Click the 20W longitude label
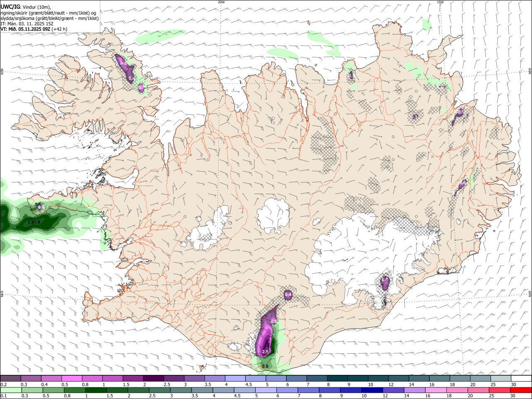This screenshot has height=399, width=532. [x=221, y=2]
